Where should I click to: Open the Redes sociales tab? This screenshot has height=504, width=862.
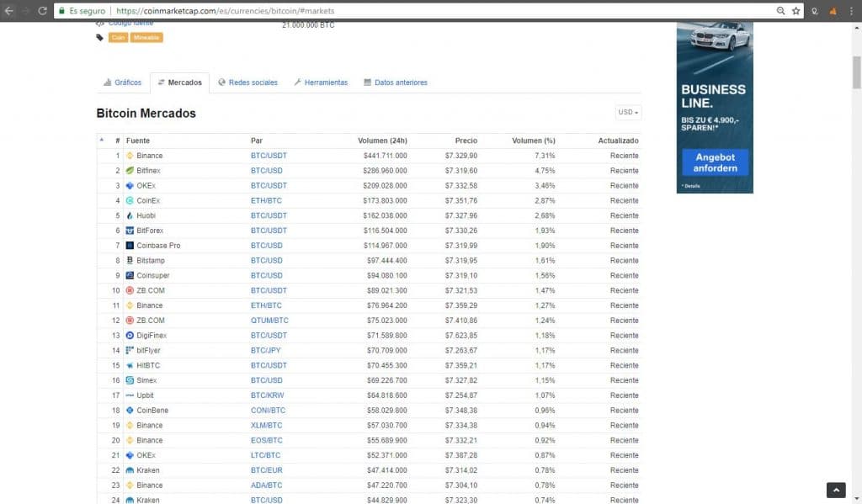pyautogui.click(x=248, y=82)
